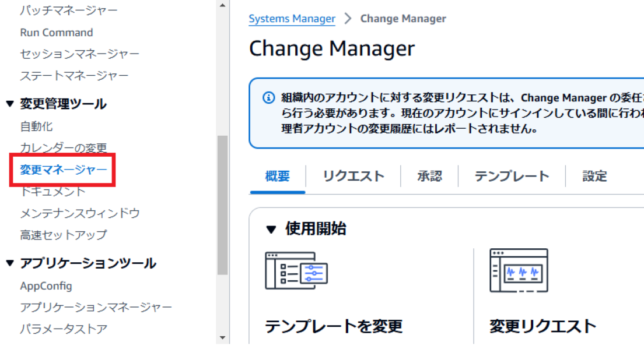Click the Change Manager breadcrumb text
The width and height of the screenshot is (644, 356).
point(403,19)
